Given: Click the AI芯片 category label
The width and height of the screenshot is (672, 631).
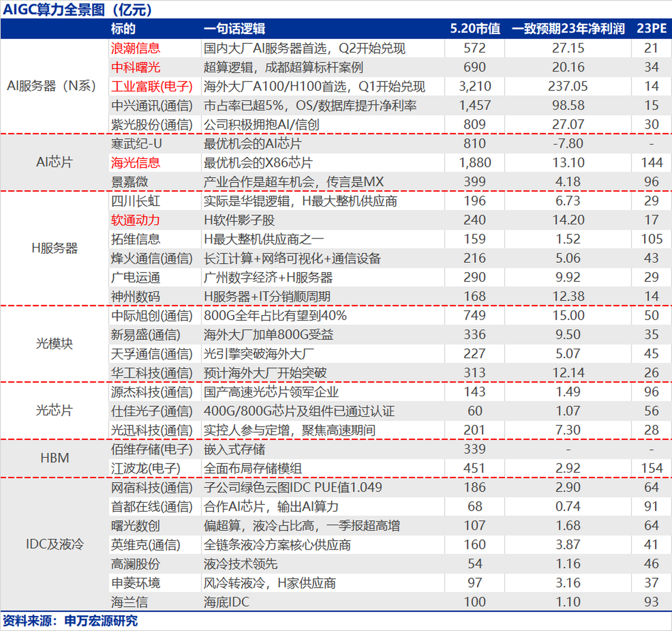Looking at the screenshot, I should coord(54,162).
